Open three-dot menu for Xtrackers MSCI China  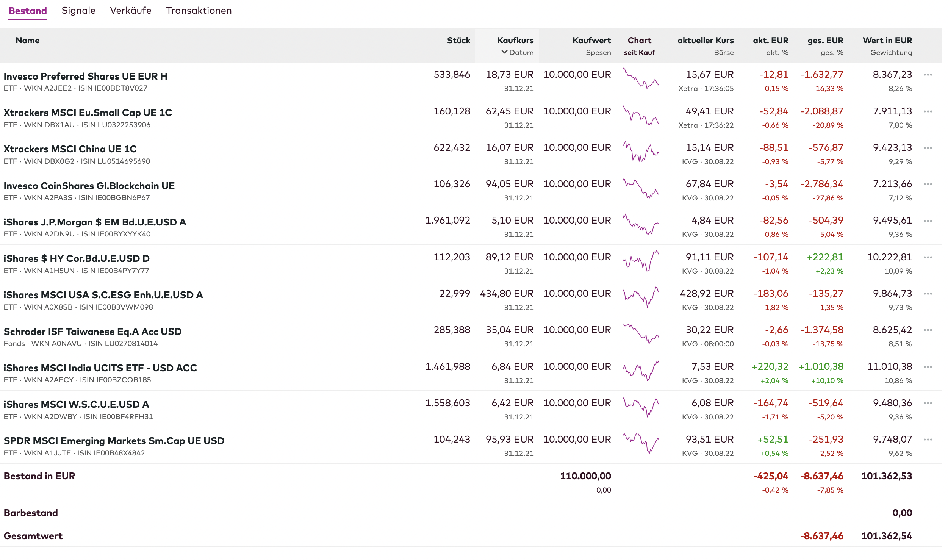928,148
